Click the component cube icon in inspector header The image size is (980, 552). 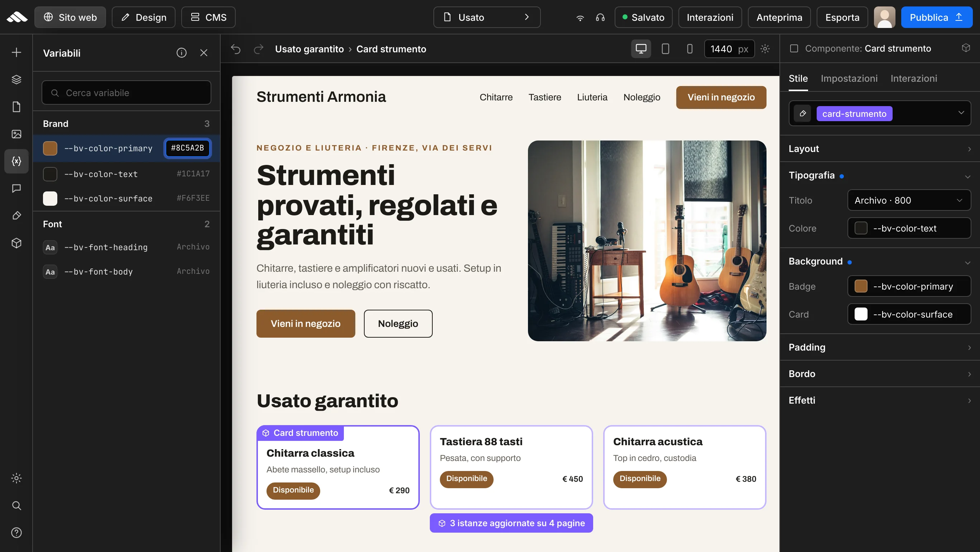pos(966,48)
